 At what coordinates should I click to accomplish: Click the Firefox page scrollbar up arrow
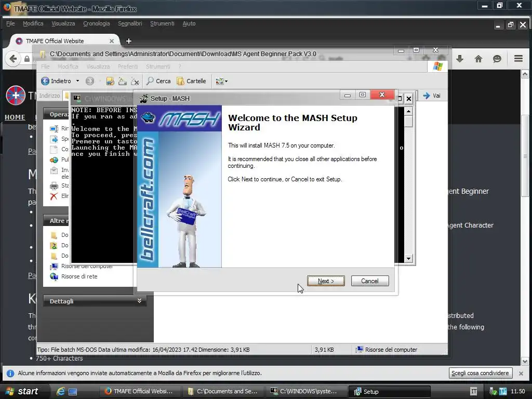pos(525,74)
